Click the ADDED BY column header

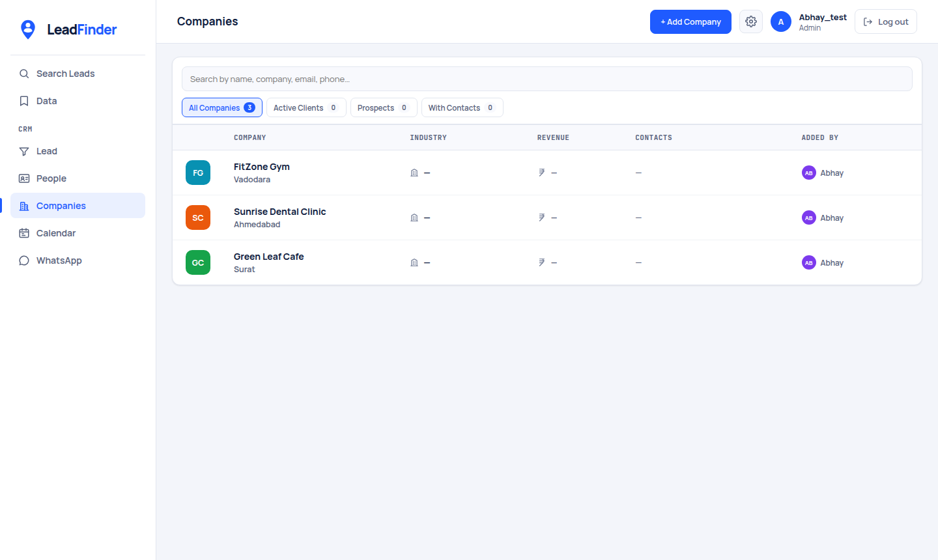(820, 137)
